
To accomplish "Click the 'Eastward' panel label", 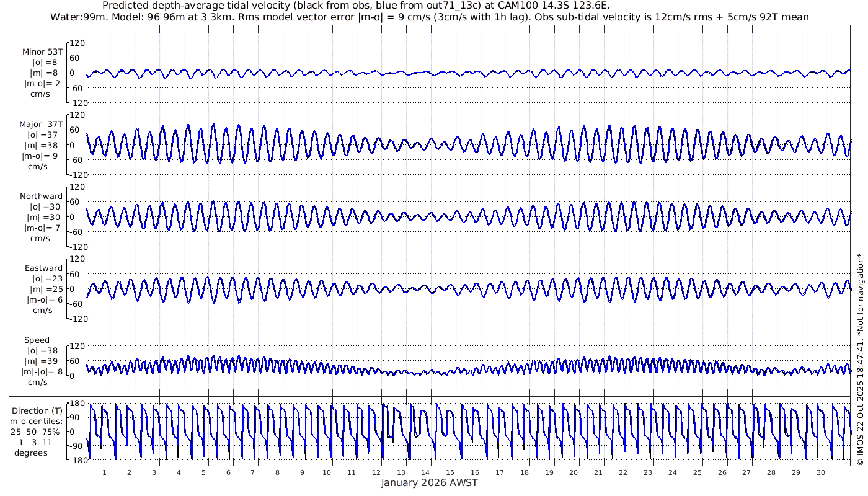I will pos(44,268).
